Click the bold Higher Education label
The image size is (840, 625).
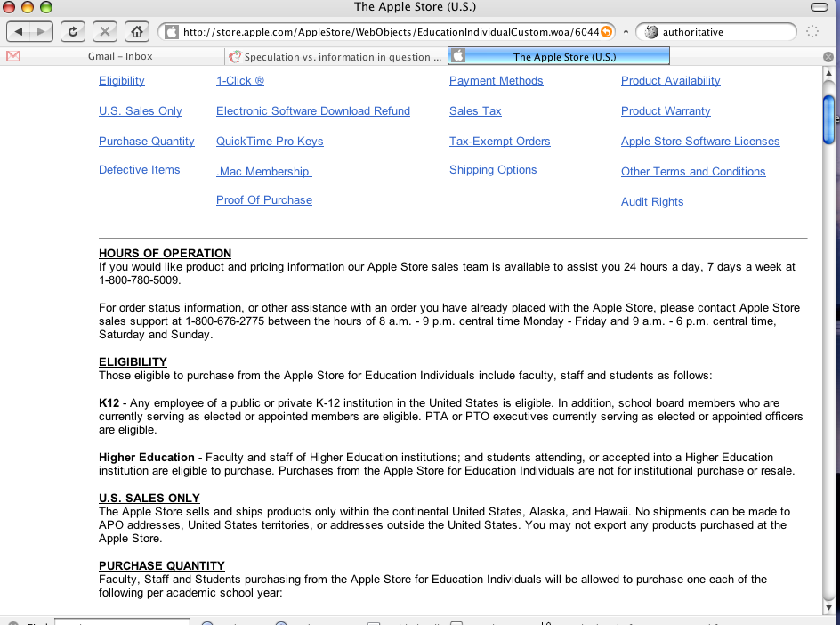tap(146, 458)
